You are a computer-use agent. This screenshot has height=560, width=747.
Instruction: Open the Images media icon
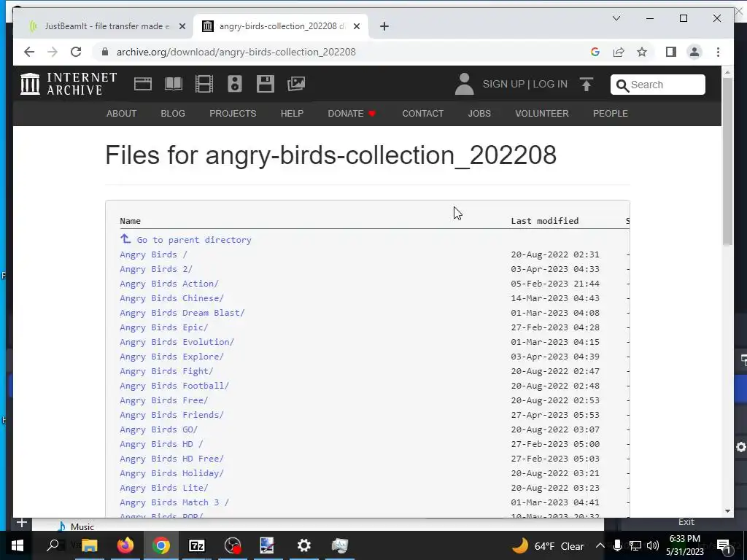tap(296, 84)
